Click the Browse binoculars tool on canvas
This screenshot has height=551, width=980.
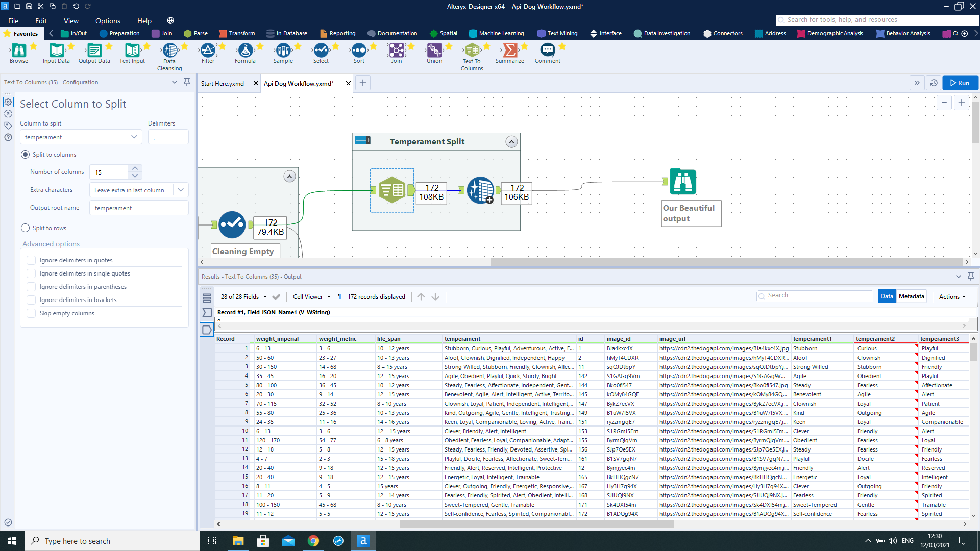pyautogui.click(x=682, y=182)
